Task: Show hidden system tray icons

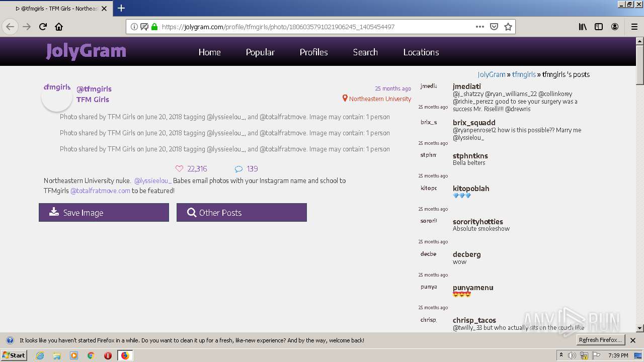Action: click(x=561, y=355)
